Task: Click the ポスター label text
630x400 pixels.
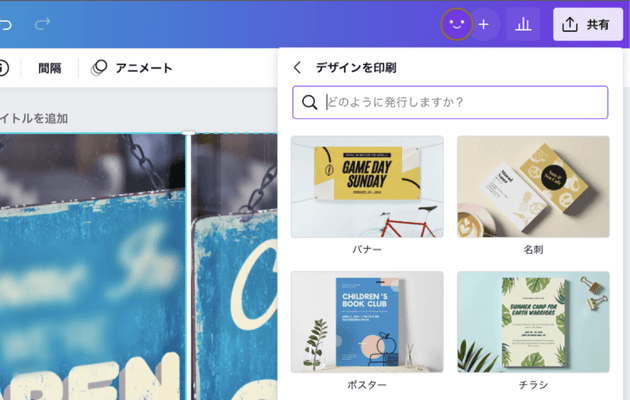Action: [x=367, y=385]
